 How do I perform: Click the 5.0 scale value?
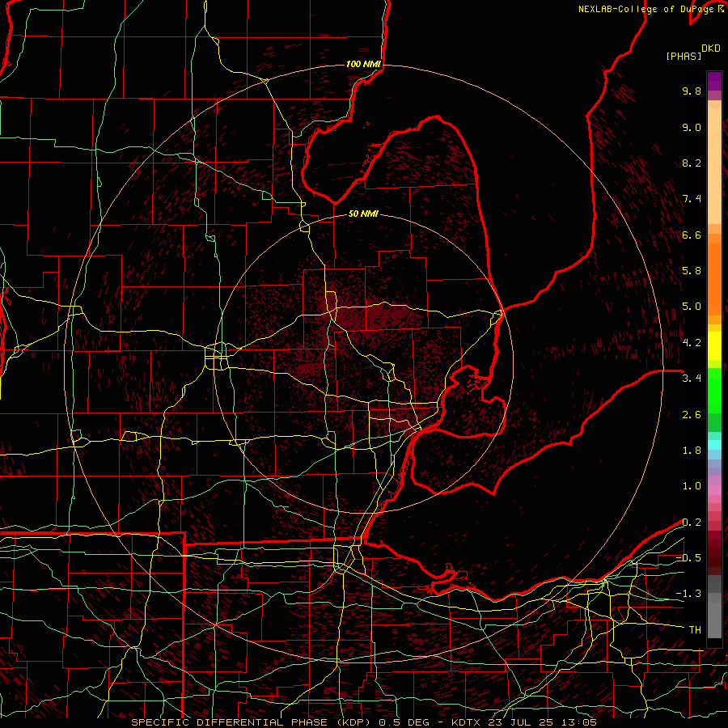[692, 307]
